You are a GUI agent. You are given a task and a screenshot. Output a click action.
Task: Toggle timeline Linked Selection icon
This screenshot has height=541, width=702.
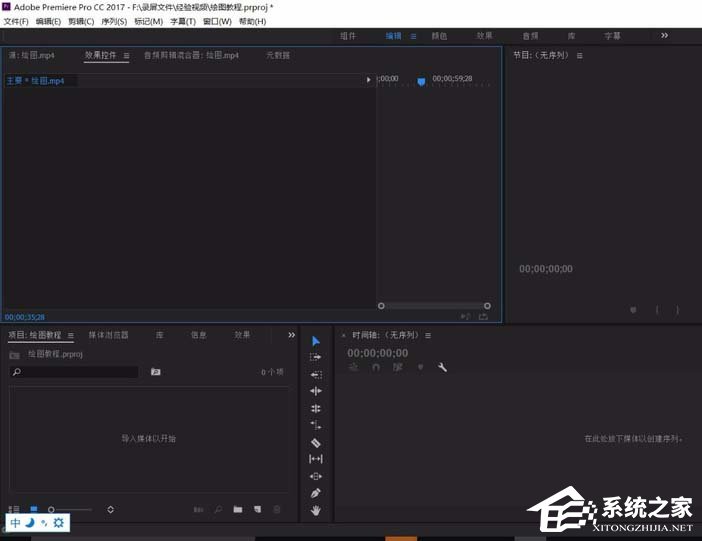398,367
